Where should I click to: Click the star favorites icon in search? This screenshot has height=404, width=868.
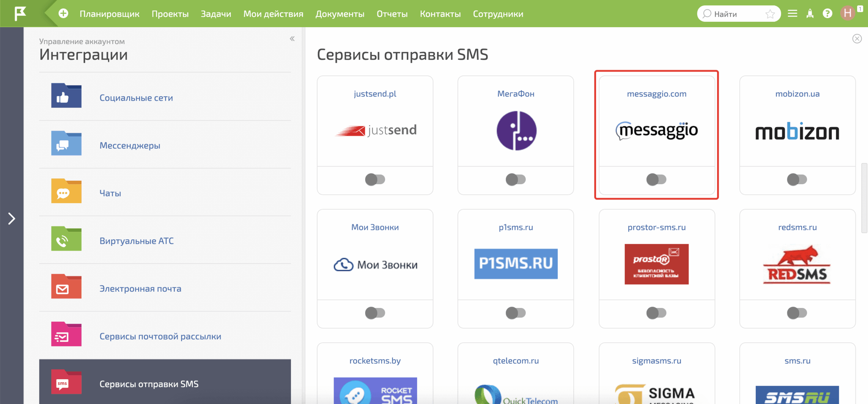point(770,14)
